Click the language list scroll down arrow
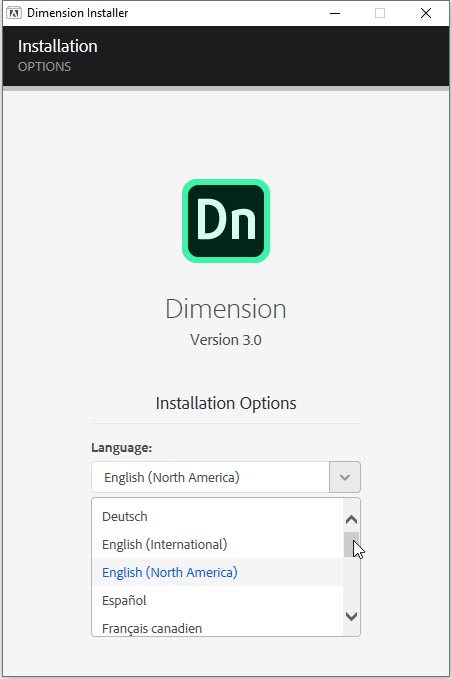The height and width of the screenshot is (679, 452). (x=352, y=616)
